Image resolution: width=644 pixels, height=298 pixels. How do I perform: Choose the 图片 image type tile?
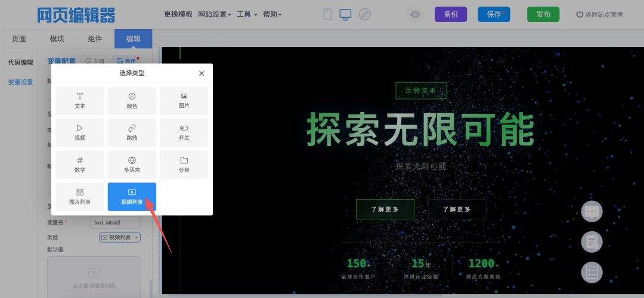[x=184, y=101]
